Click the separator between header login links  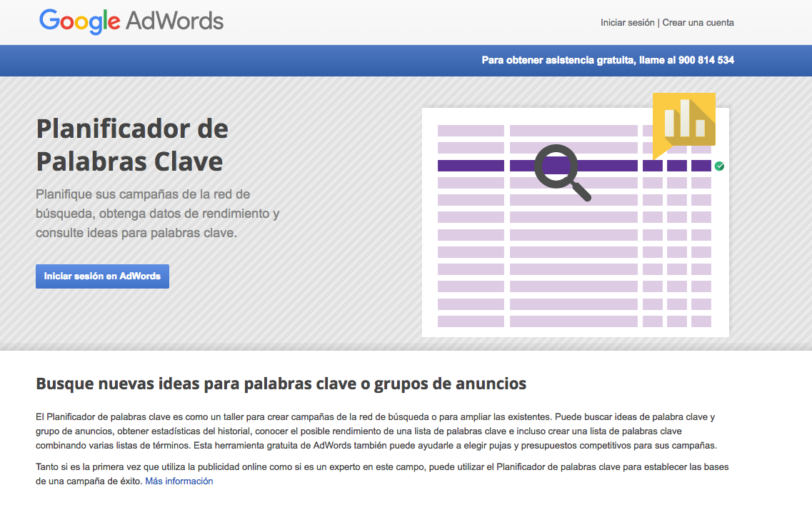658,22
